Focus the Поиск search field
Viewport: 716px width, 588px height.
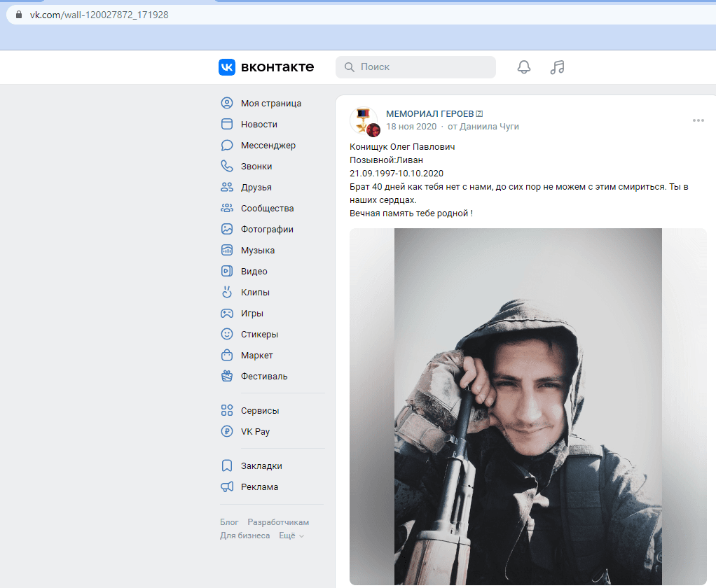coord(415,67)
